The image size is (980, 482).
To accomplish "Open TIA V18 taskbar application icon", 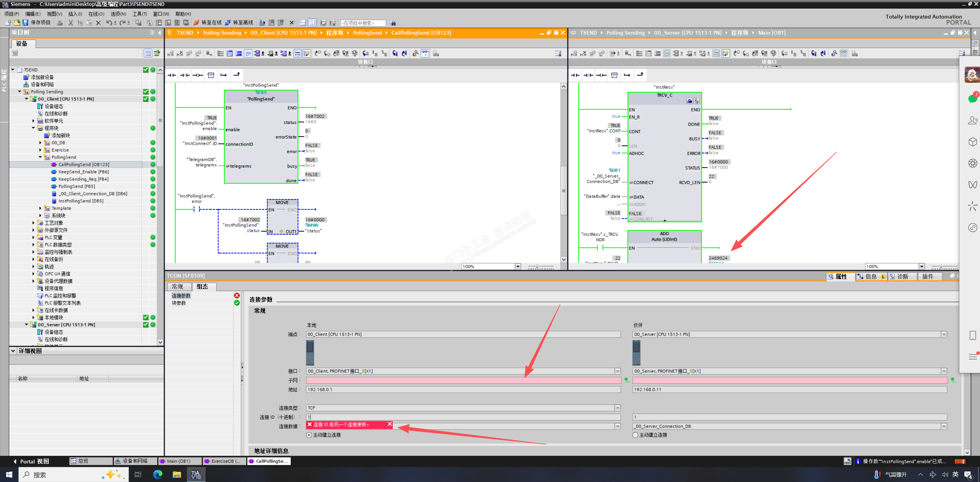I will (x=196, y=474).
